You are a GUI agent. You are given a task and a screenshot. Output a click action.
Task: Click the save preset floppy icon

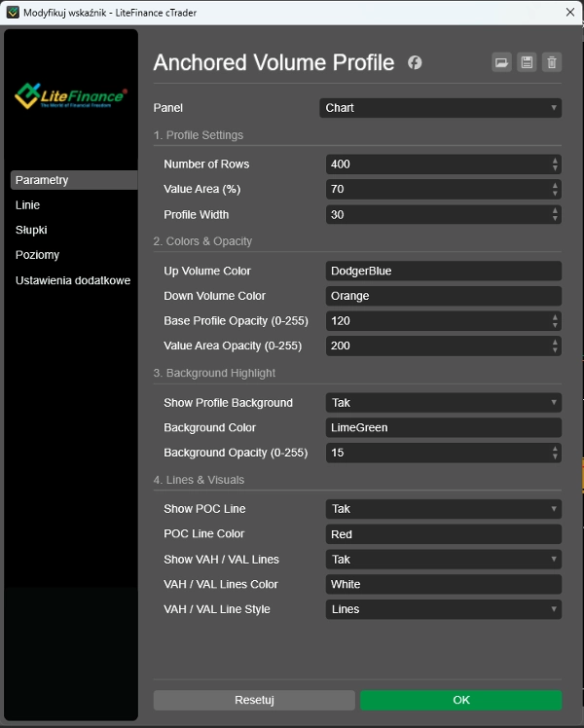[x=527, y=62]
